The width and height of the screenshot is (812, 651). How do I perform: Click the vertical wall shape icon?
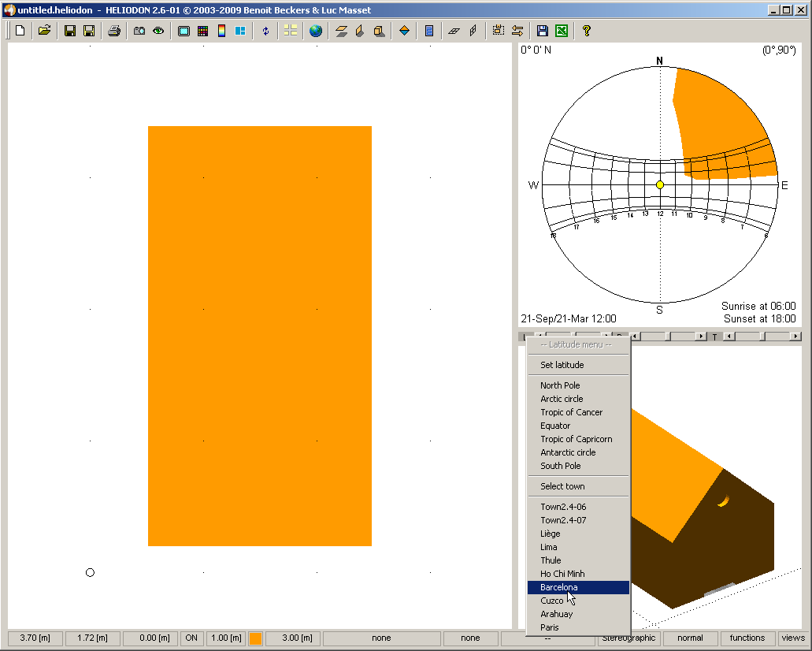click(x=360, y=31)
